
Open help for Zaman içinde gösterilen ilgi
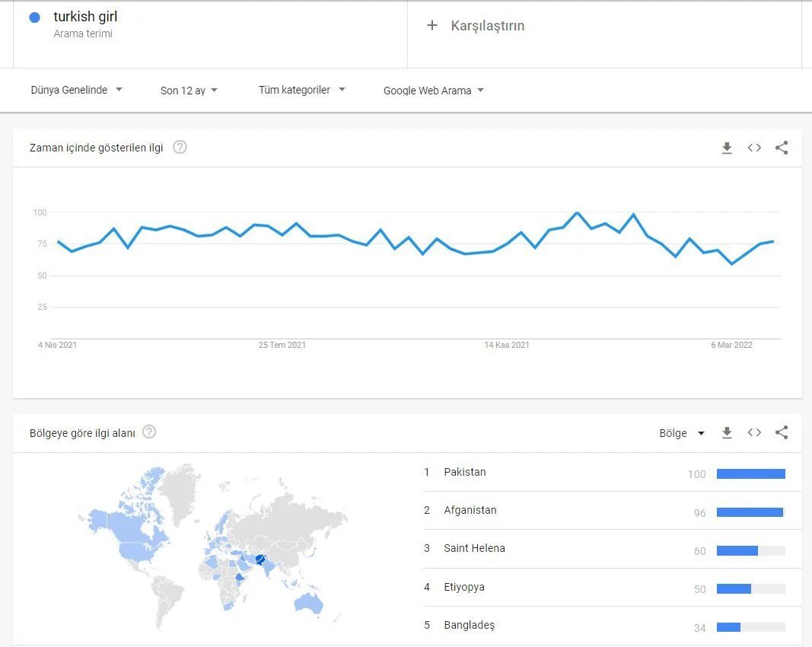(180, 148)
